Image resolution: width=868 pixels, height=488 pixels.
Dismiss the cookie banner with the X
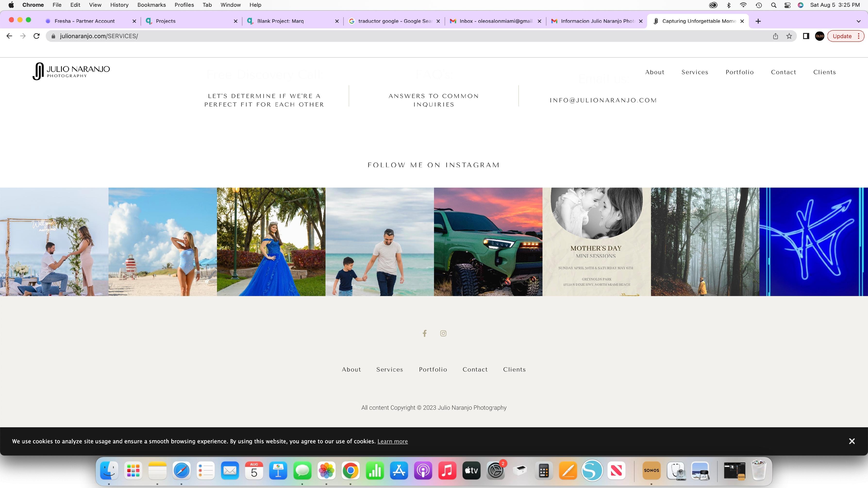(852, 441)
